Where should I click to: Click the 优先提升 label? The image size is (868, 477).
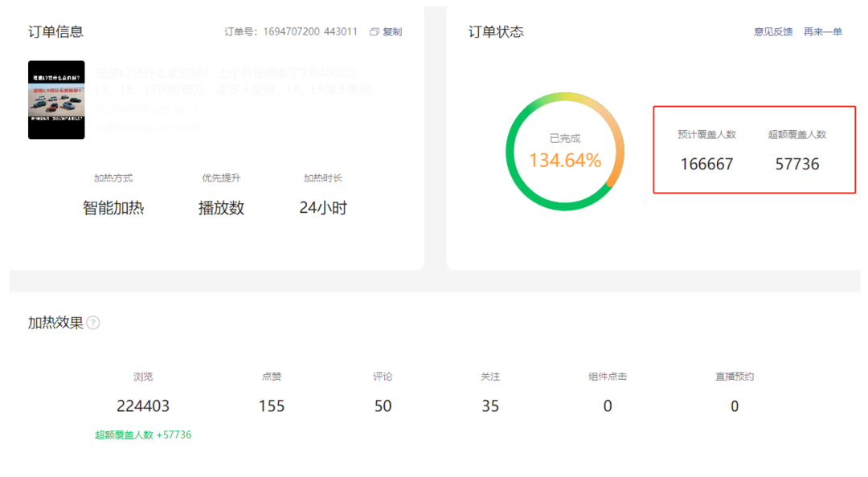click(221, 178)
